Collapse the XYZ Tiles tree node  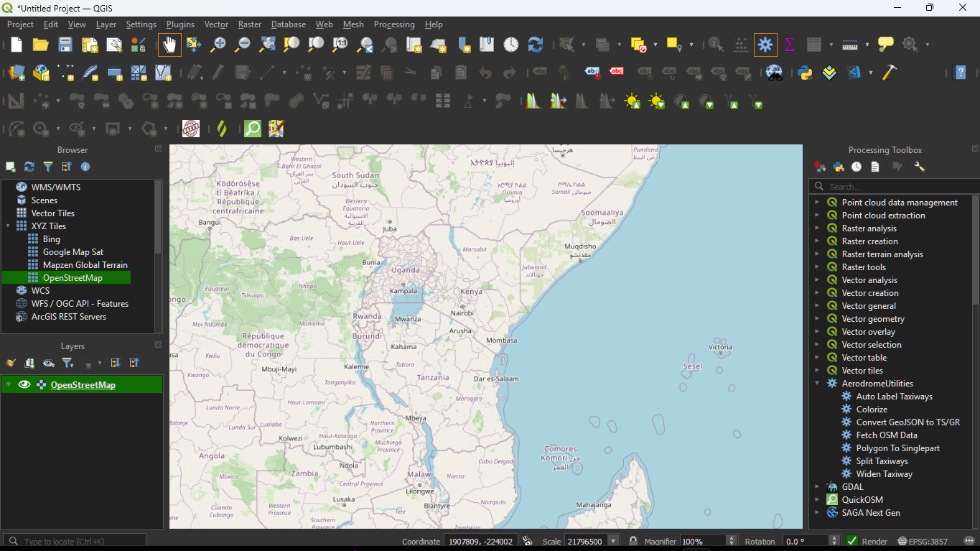click(x=9, y=226)
